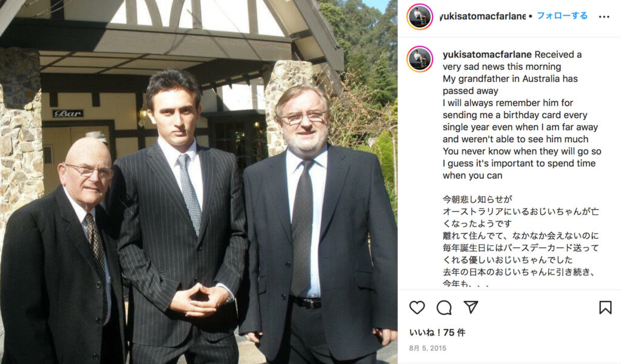Like the post with the heart icon
Screen dimensions: 621x364
coord(417,308)
